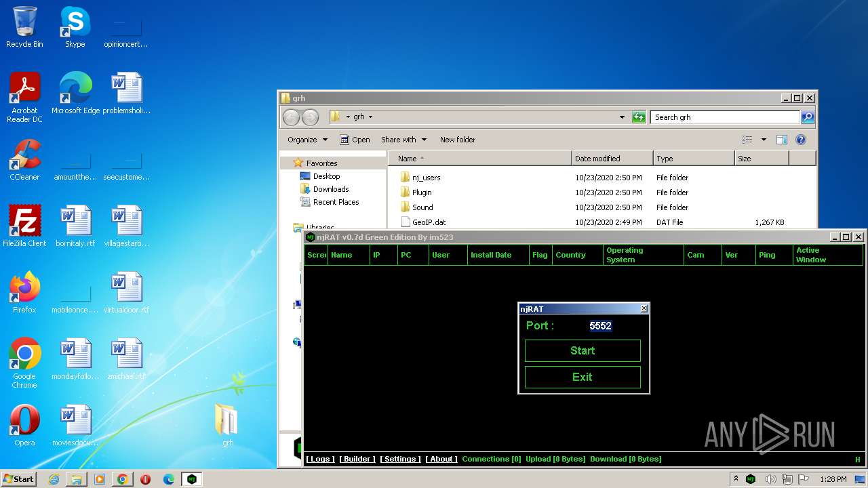Screen dimensions: 868x488
Task: Click Open in the Explorer toolbar
Action: (x=355, y=140)
